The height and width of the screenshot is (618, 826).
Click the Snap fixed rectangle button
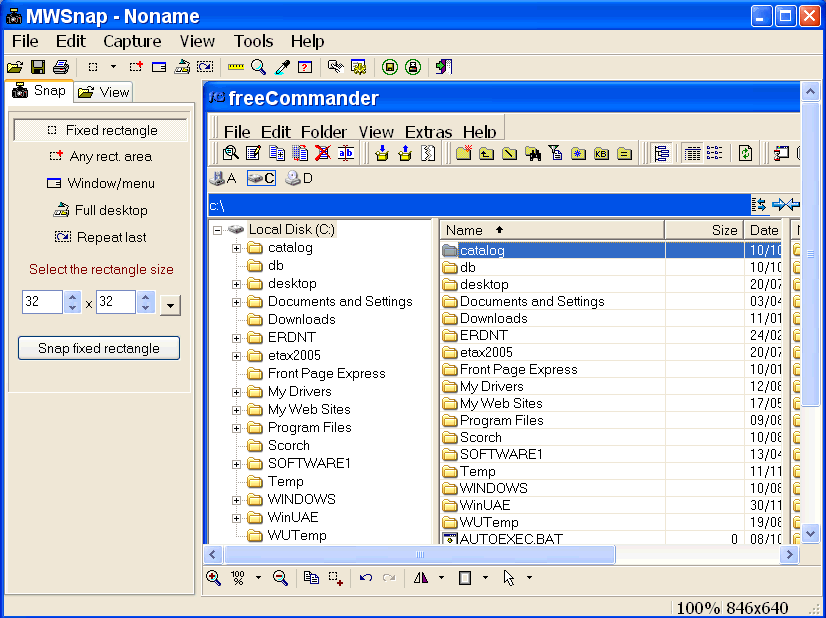(99, 348)
